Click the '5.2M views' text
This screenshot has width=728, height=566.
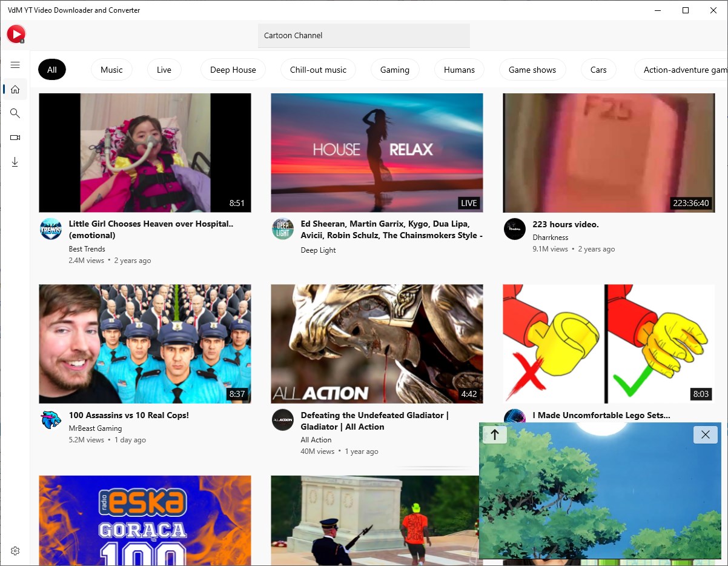[x=87, y=440]
